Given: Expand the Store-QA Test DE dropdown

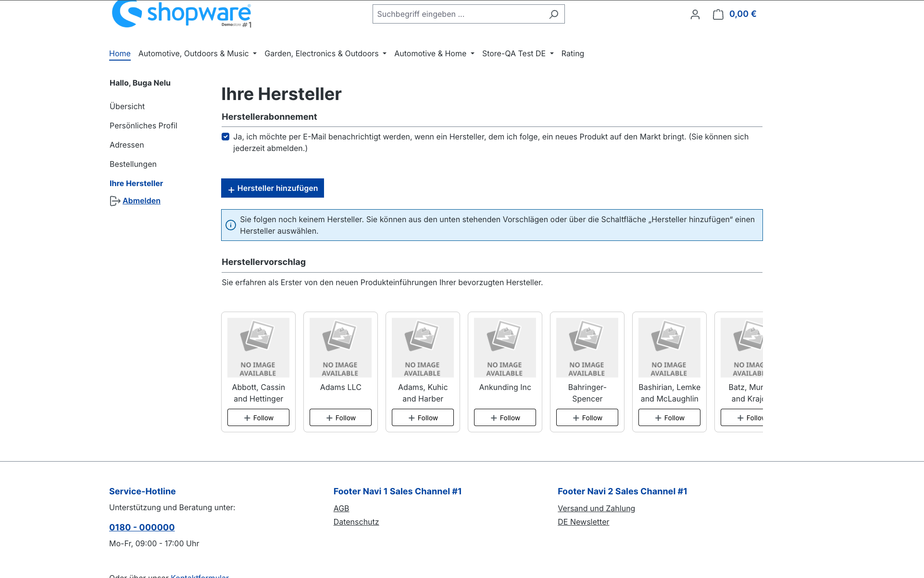Looking at the screenshot, I should click(514, 53).
